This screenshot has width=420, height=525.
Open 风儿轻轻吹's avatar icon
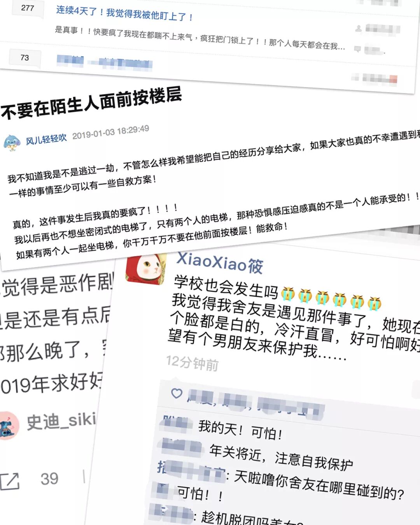click(12, 143)
